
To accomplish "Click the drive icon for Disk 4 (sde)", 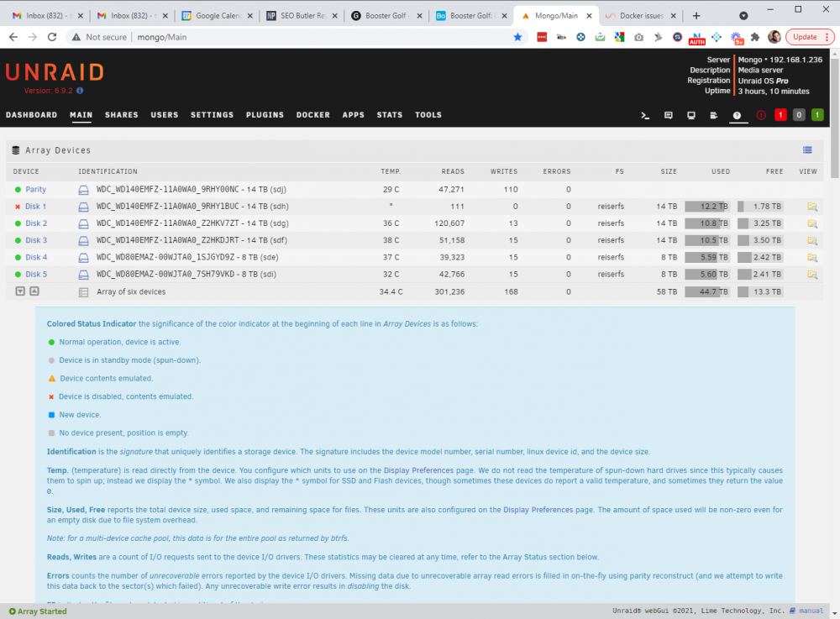I will tap(83, 258).
